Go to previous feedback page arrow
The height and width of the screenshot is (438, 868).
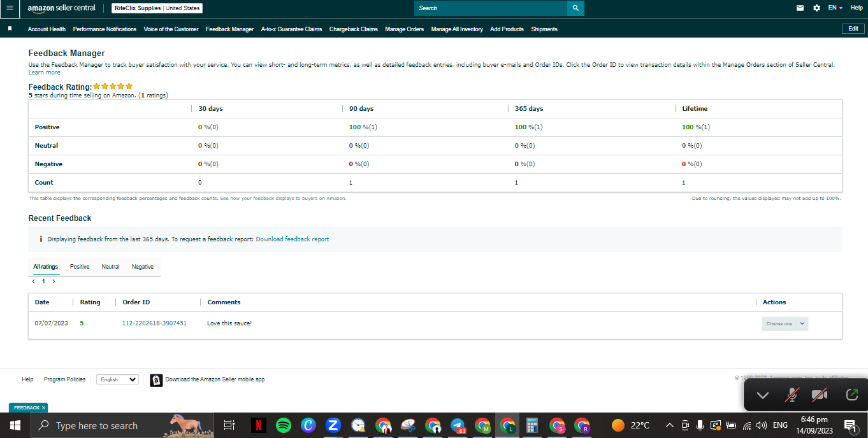click(x=33, y=281)
